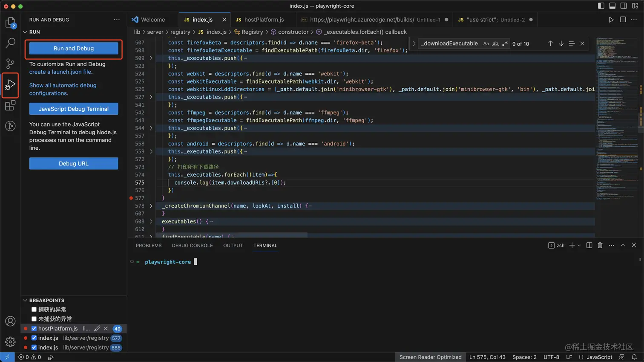
Task: Add a new terminal with plus icon
Action: 572,245
